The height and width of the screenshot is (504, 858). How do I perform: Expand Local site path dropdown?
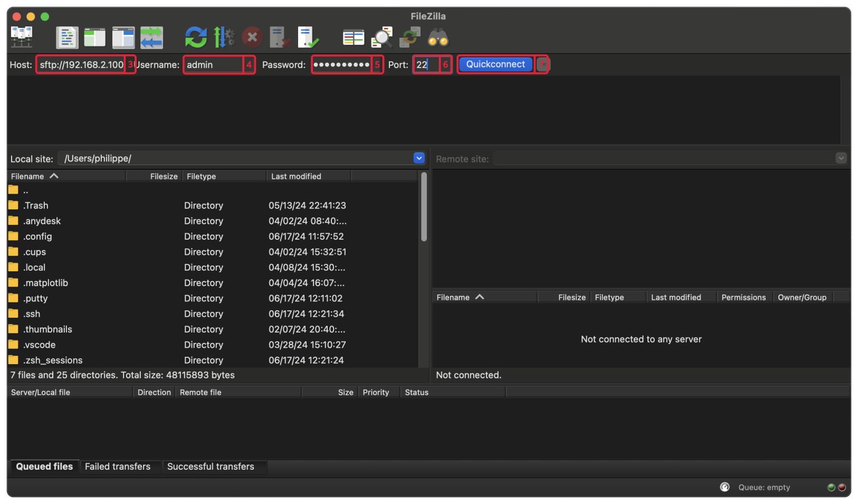(x=419, y=158)
